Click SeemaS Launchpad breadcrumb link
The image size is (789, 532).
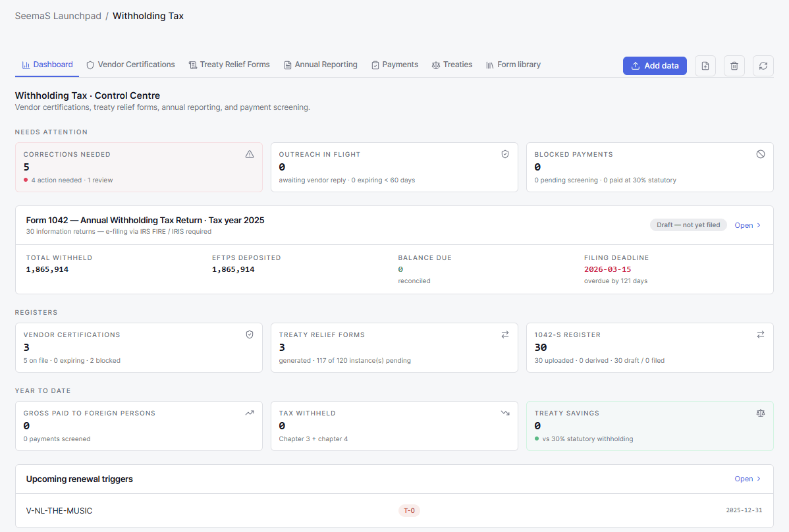[x=58, y=16]
